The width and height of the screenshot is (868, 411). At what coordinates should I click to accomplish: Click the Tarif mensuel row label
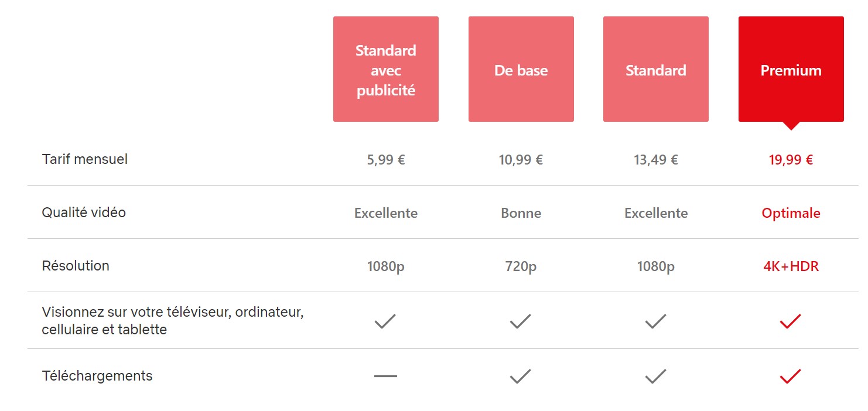[85, 159]
